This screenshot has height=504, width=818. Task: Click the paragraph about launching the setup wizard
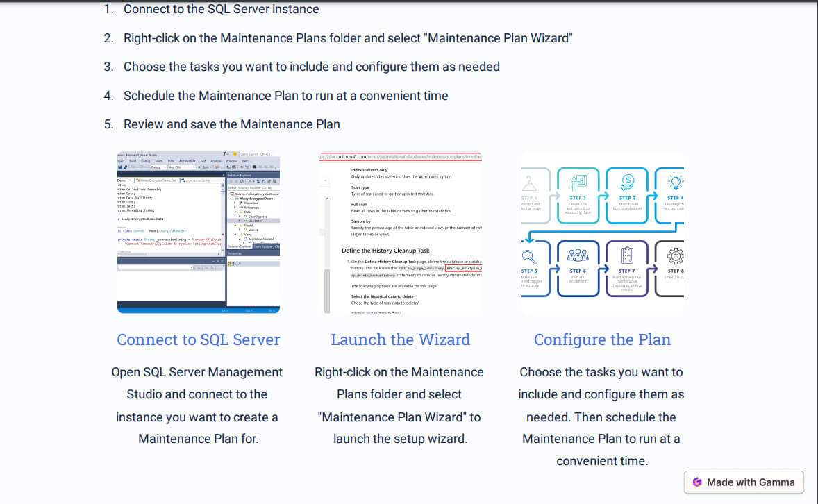pyautogui.click(x=399, y=405)
